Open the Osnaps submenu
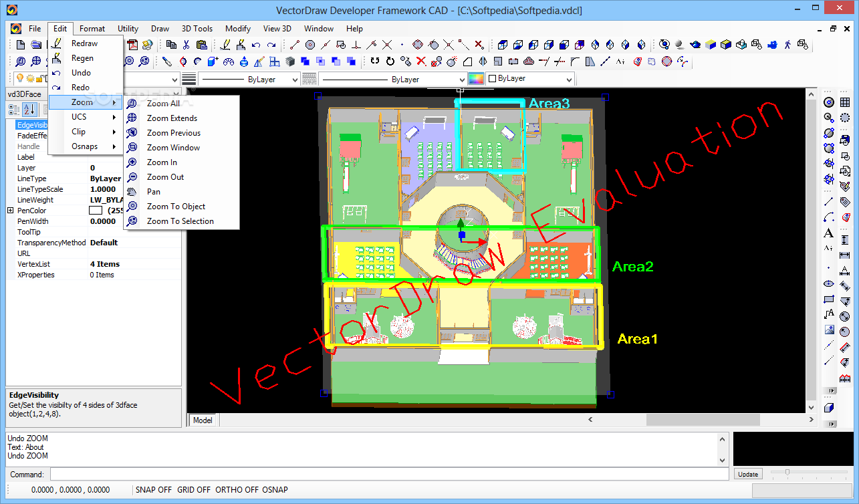 click(86, 146)
